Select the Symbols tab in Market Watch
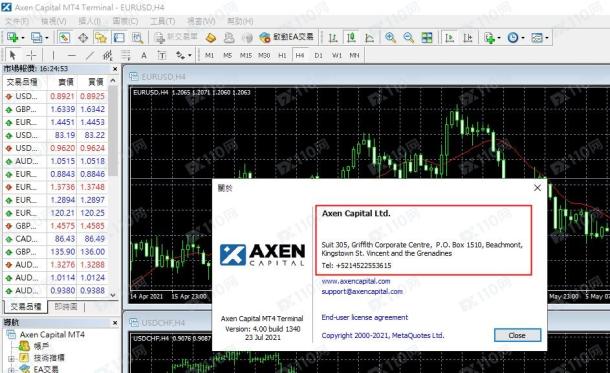The image size is (610, 373). pyautogui.click(x=26, y=307)
